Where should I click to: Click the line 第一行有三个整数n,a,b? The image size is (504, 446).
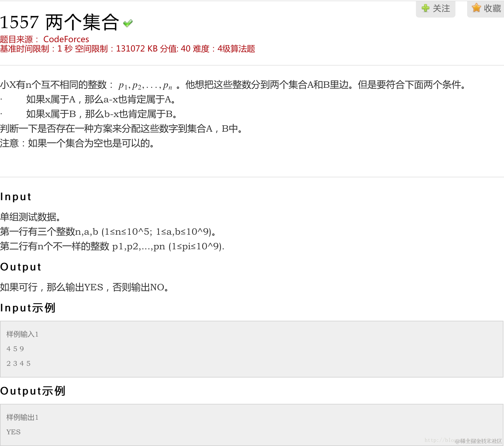point(108,231)
